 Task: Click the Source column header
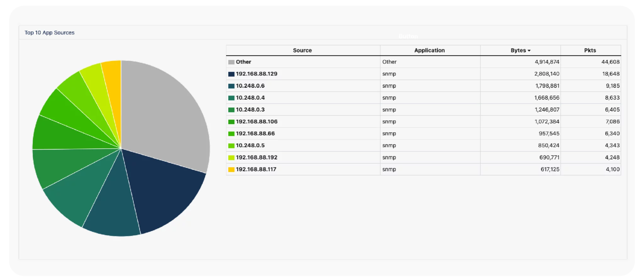(302, 50)
